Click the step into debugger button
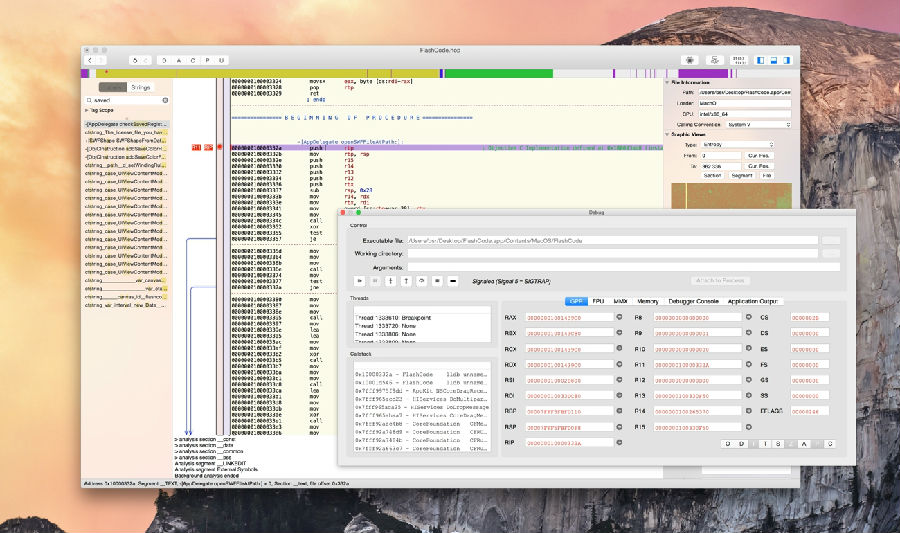 (x=390, y=281)
